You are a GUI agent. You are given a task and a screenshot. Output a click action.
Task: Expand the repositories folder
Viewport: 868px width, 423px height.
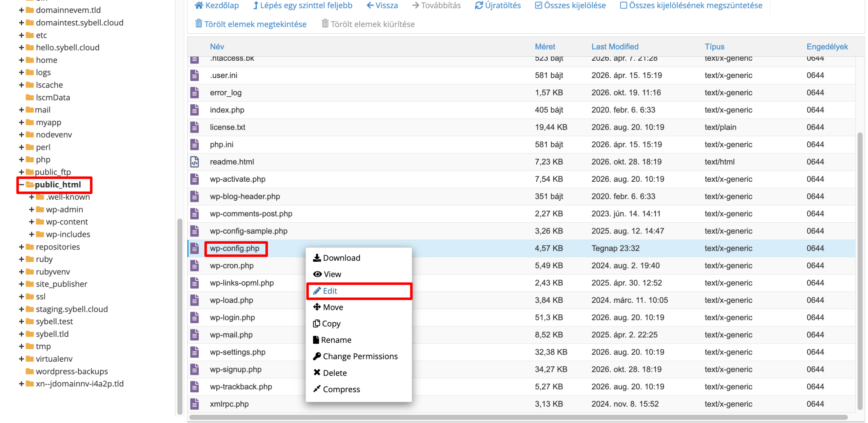[21, 247]
